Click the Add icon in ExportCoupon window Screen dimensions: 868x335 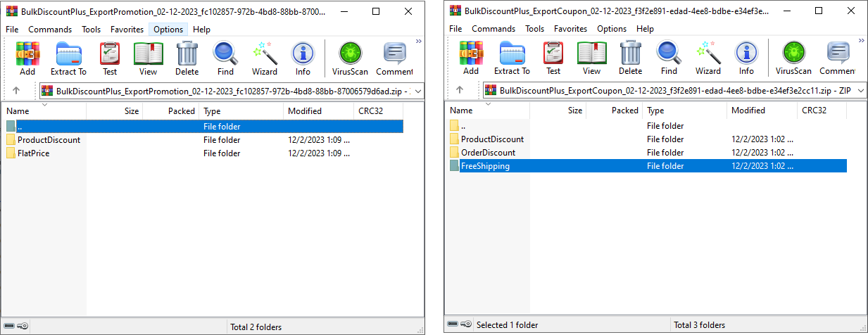click(471, 57)
